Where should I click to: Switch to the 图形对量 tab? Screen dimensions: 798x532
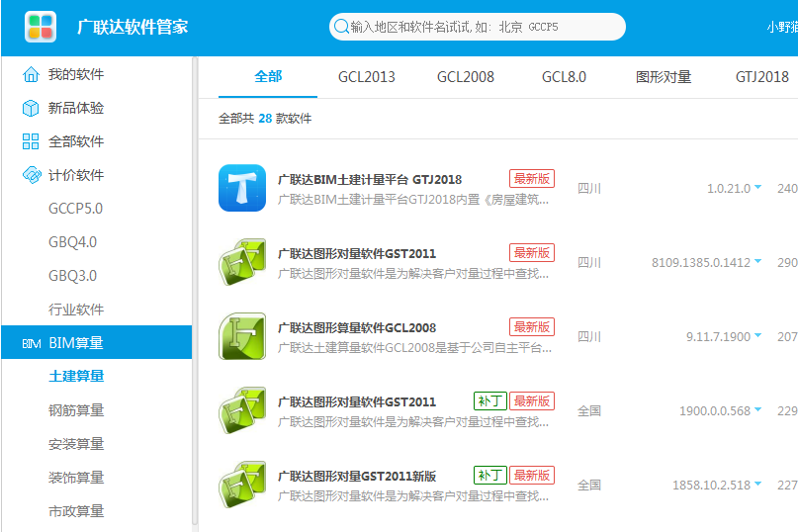pos(664,77)
